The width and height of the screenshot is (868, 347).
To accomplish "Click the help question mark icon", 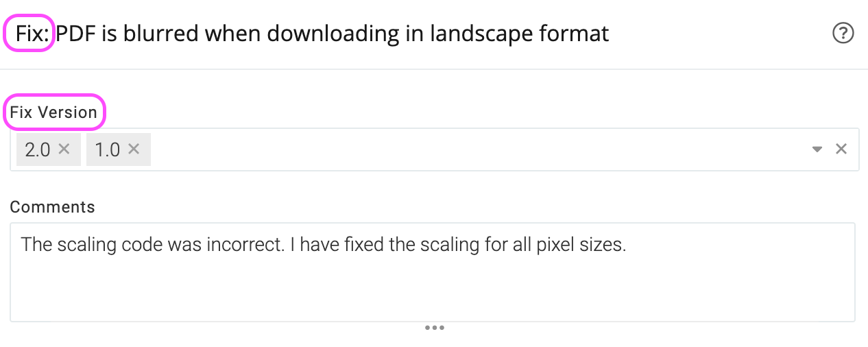I will pyautogui.click(x=843, y=33).
